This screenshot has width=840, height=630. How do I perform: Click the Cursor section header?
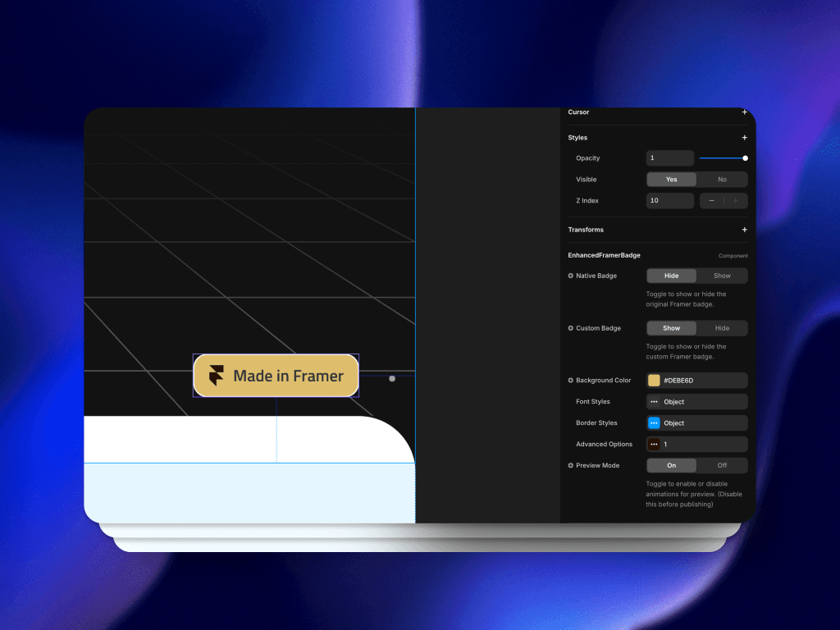pos(578,112)
